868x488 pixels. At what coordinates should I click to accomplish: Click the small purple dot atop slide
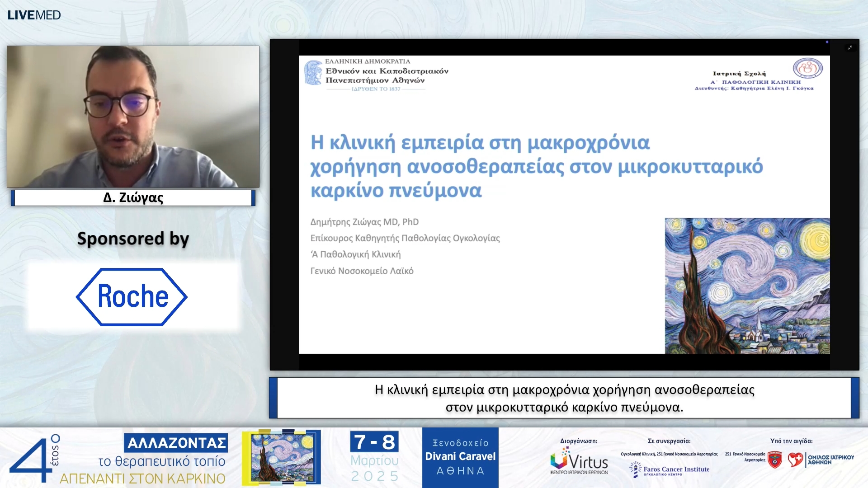coord(827,42)
